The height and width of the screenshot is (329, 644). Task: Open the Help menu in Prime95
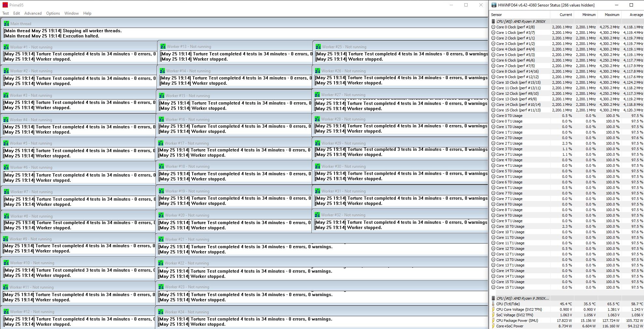87,13
